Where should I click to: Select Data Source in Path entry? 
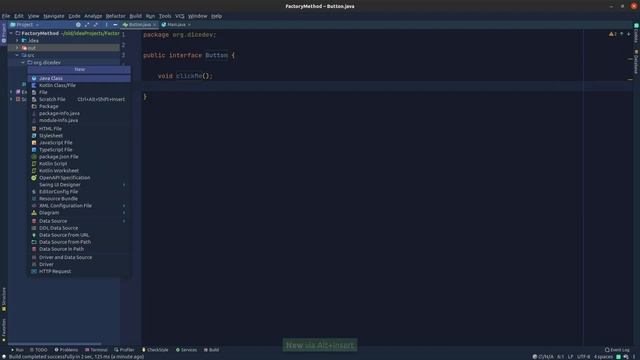79,249
